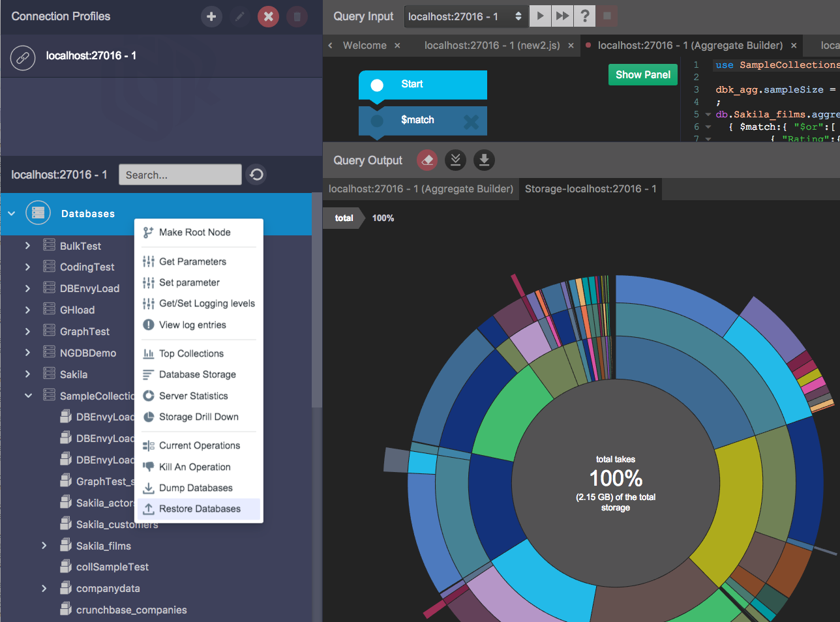Screen dimensions: 840x622
Task: Expand the Sakila database node
Action: 27,374
